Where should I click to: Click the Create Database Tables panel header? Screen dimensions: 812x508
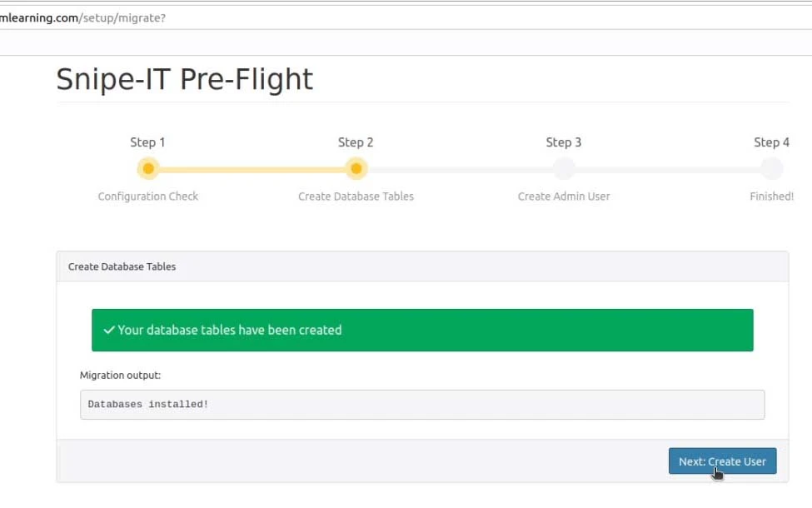pyautogui.click(x=422, y=266)
